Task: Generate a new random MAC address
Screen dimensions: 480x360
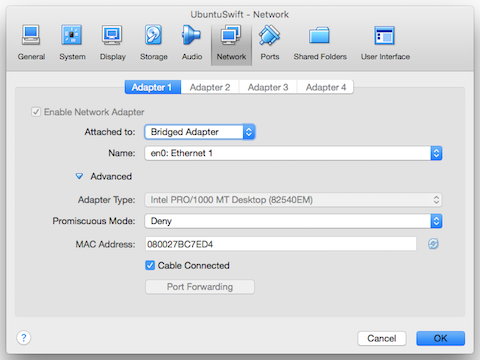Action: (433, 244)
